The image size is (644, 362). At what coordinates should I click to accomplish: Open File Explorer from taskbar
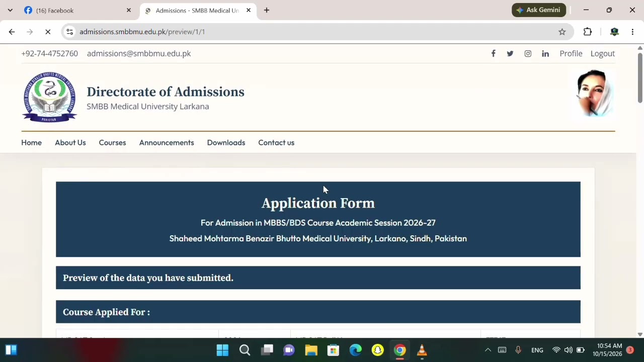(311, 350)
